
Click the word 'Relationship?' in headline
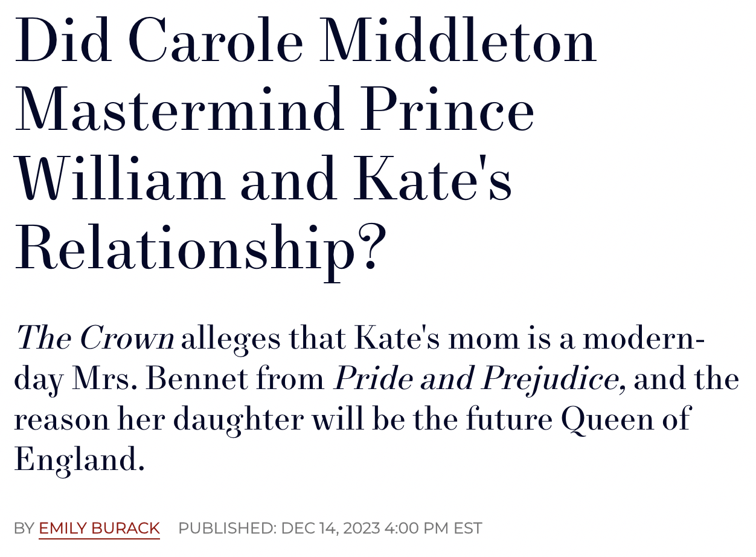[200, 248]
